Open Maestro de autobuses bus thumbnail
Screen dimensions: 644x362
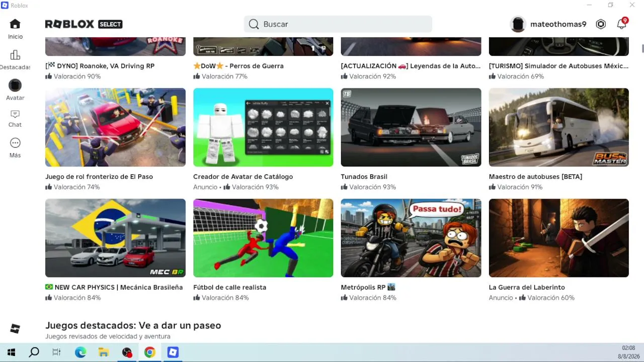coord(559,127)
